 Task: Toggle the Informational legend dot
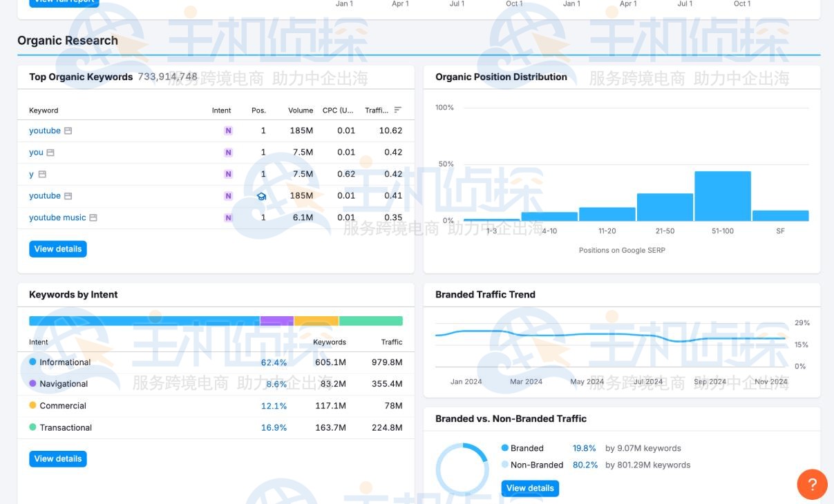coord(34,362)
